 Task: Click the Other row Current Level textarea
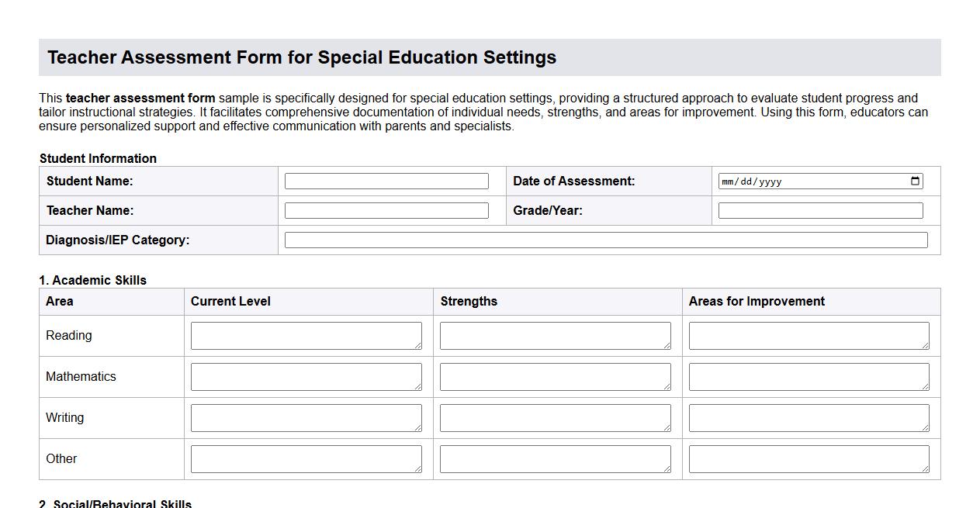tap(305, 458)
